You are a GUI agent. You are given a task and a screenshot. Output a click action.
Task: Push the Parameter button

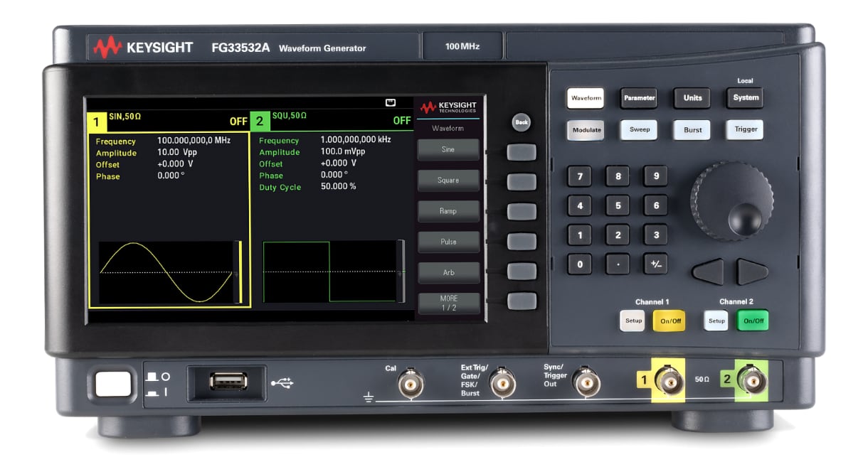tap(639, 98)
